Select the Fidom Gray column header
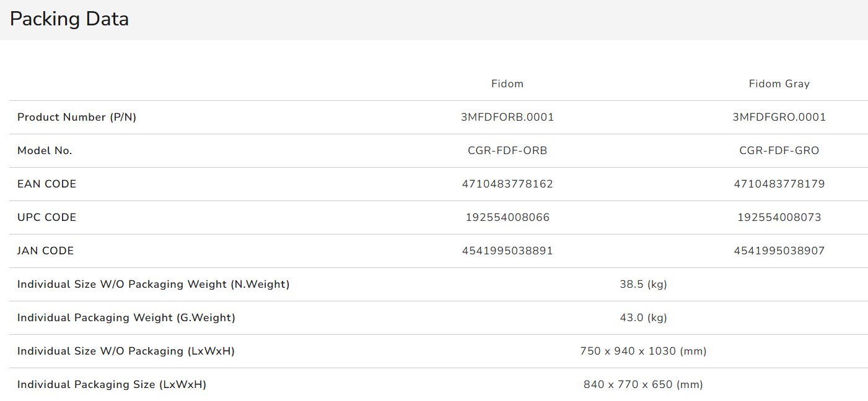 click(x=779, y=84)
